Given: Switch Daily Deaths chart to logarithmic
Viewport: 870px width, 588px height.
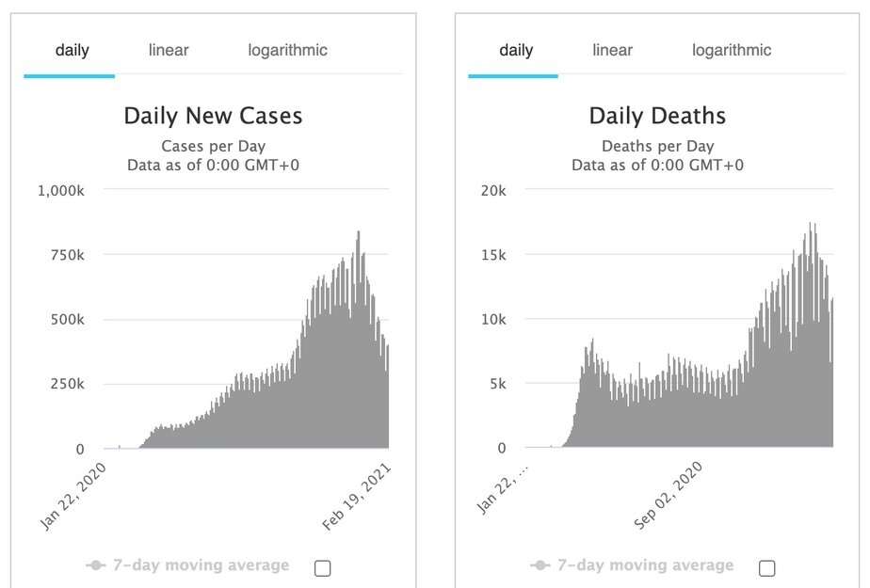Looking at the screenshot, I should point(732,50).
